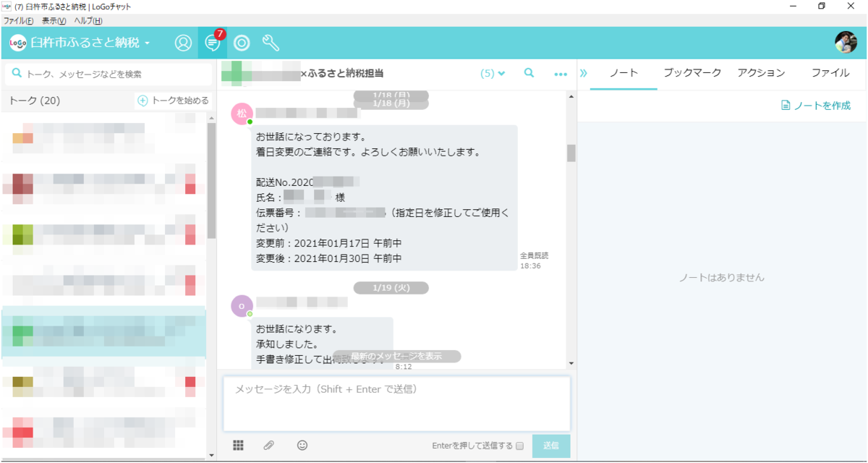
Task: Click the talk list scrollbar thumb
Action: point(211,180)
